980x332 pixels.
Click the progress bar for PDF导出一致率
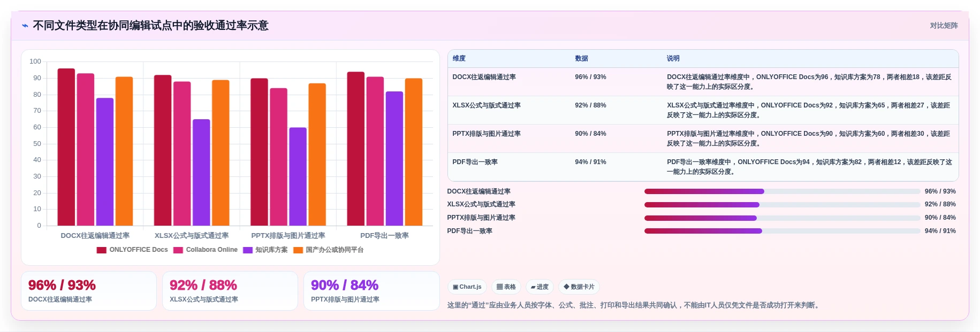(782, 231)
